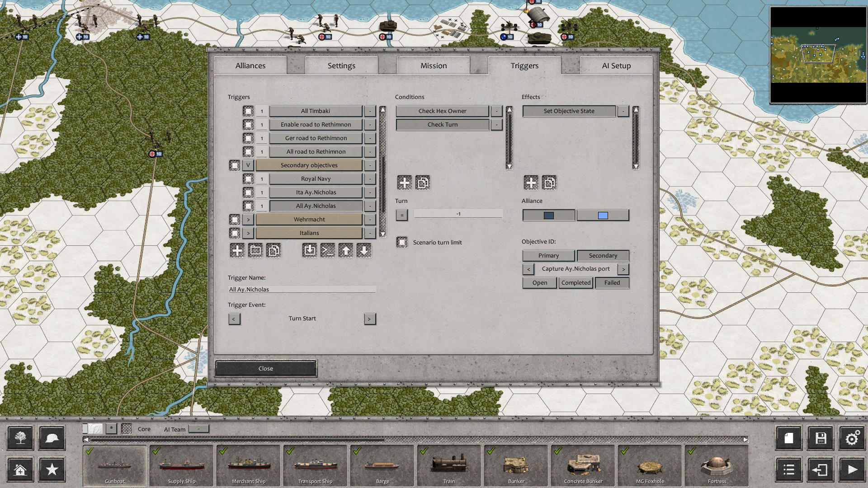Toggle checkbox for All Timbaki trigger
This screenshot has height=488, width=868.
[x=248, y=111]
